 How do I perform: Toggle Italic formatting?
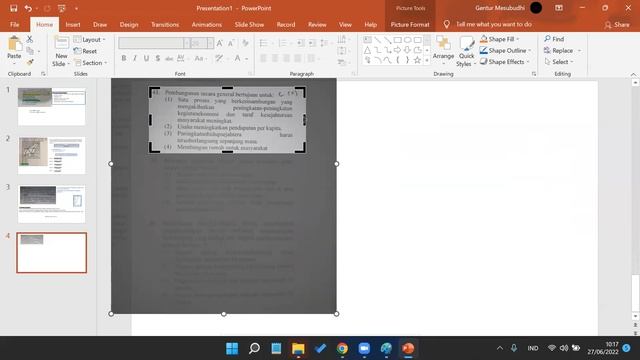[135, 58]
